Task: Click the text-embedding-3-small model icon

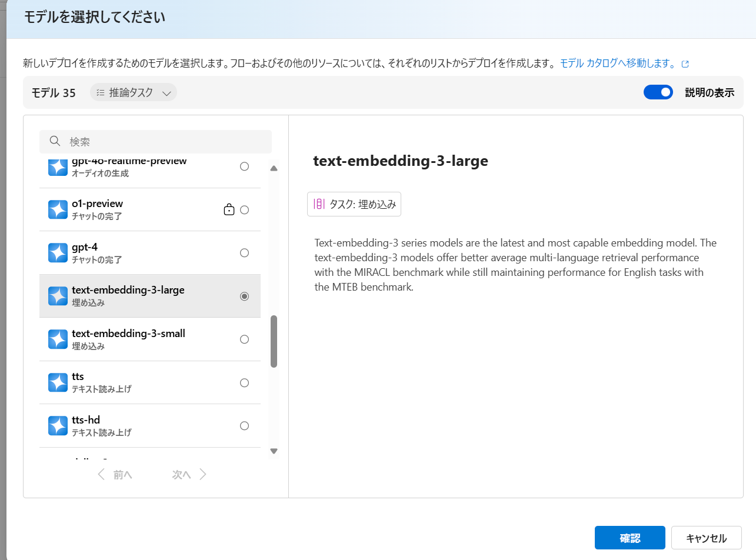Action: [58, 339]
